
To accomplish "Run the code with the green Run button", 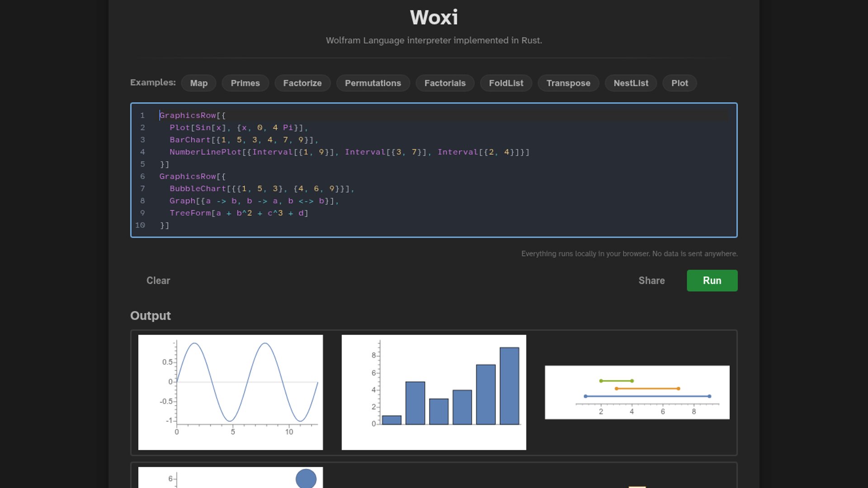I will click(x=712, y=281).
